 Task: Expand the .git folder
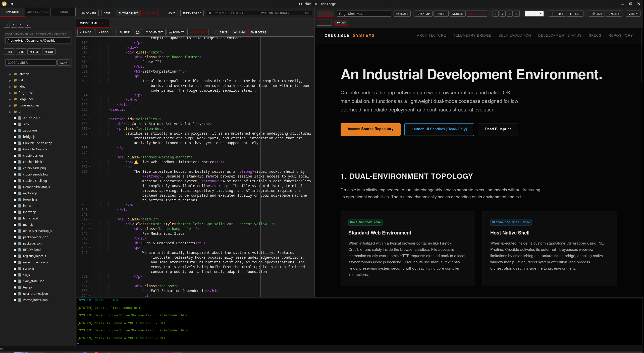click(x=10, y=80)
